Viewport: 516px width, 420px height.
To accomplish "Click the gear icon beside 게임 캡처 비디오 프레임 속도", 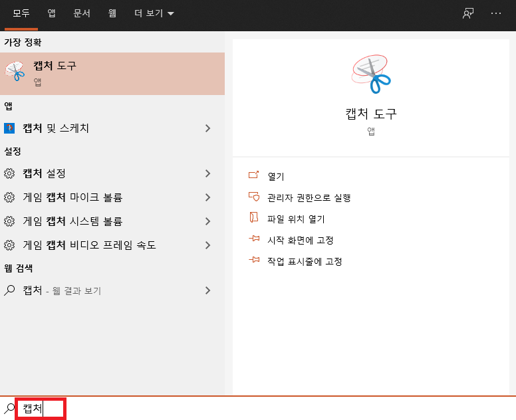I will 9,245.
